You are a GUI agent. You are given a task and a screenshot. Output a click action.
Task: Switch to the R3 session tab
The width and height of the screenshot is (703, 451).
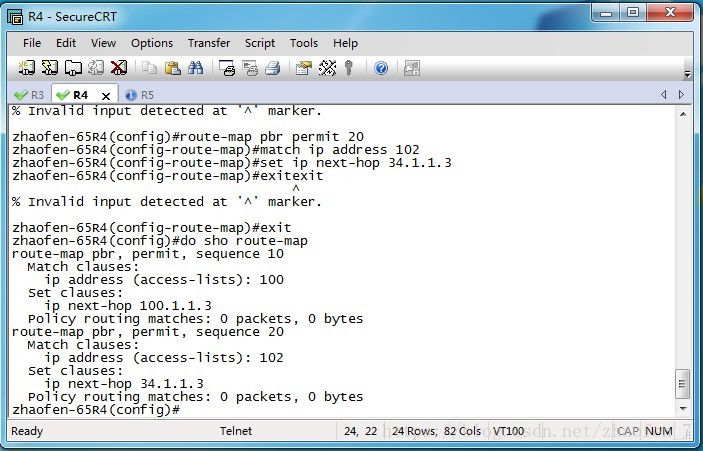pos(29,95)
